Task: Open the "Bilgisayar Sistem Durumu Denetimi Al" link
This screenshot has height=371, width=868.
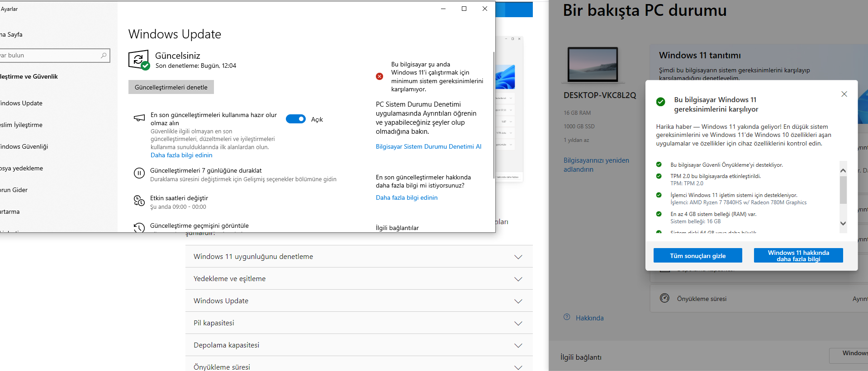Action: (x=429, y=146)
